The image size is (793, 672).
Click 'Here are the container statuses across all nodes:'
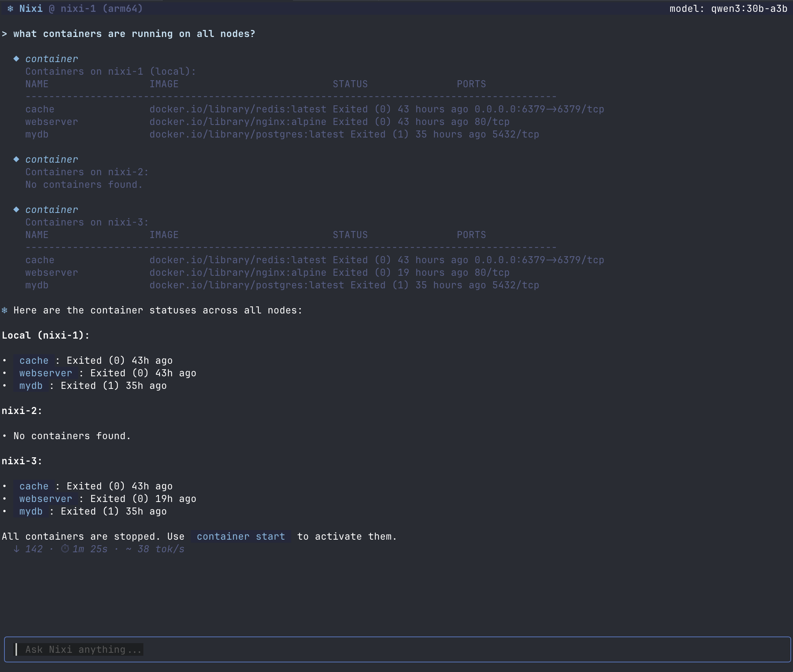[158, 310]
